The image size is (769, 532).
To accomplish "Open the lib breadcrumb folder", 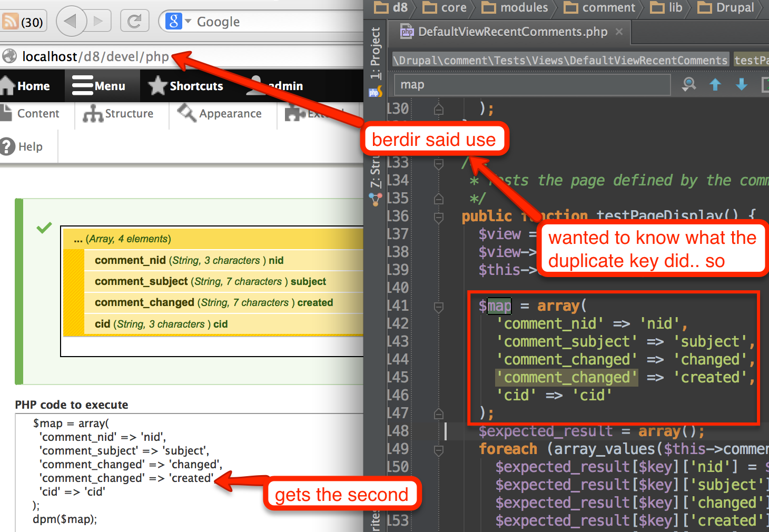I will [666, 7].
